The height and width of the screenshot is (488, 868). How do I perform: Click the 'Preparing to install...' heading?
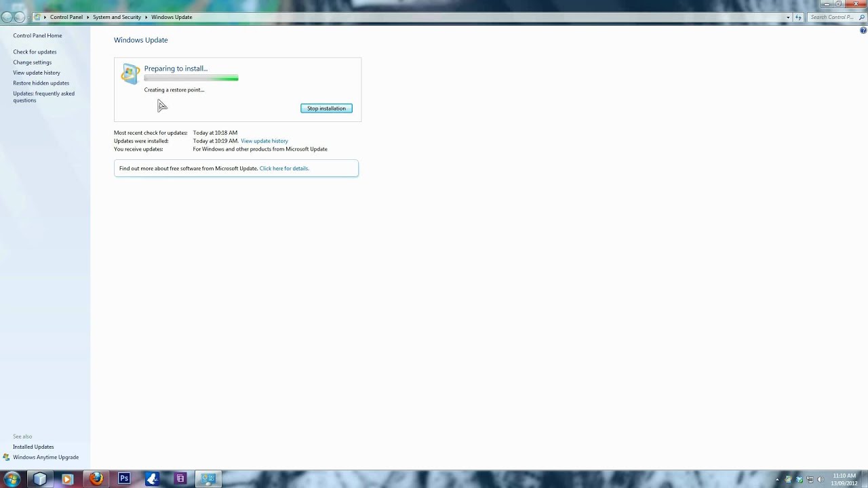(x=176, y=68)
